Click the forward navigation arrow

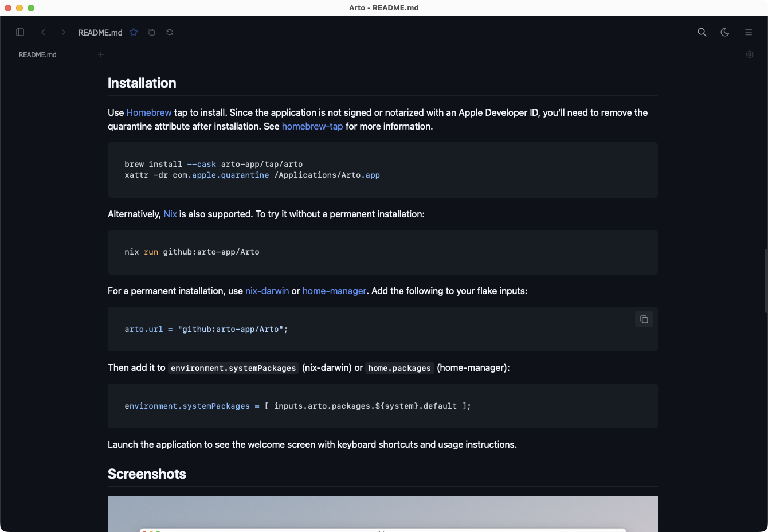coord(63,32)
